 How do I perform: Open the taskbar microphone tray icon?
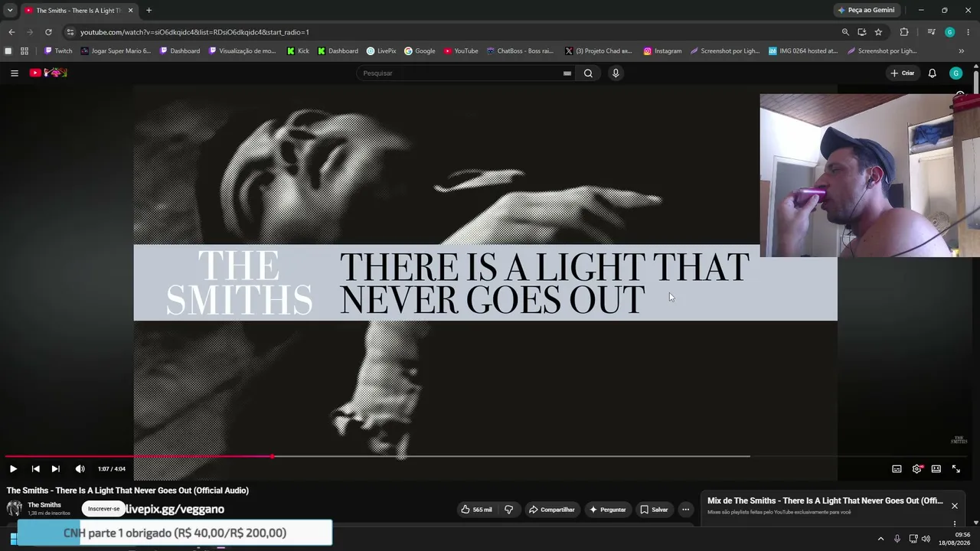(897, 539)
